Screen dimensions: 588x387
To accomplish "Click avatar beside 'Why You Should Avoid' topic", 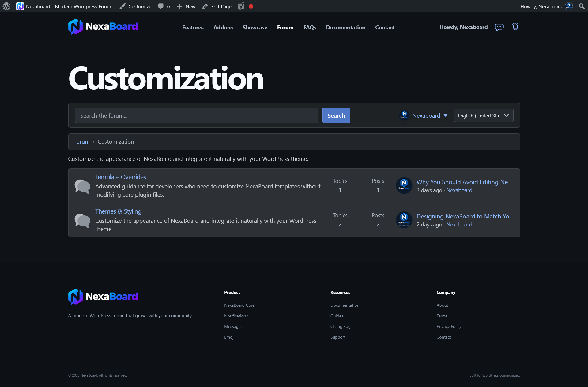I will pos(404,185).
